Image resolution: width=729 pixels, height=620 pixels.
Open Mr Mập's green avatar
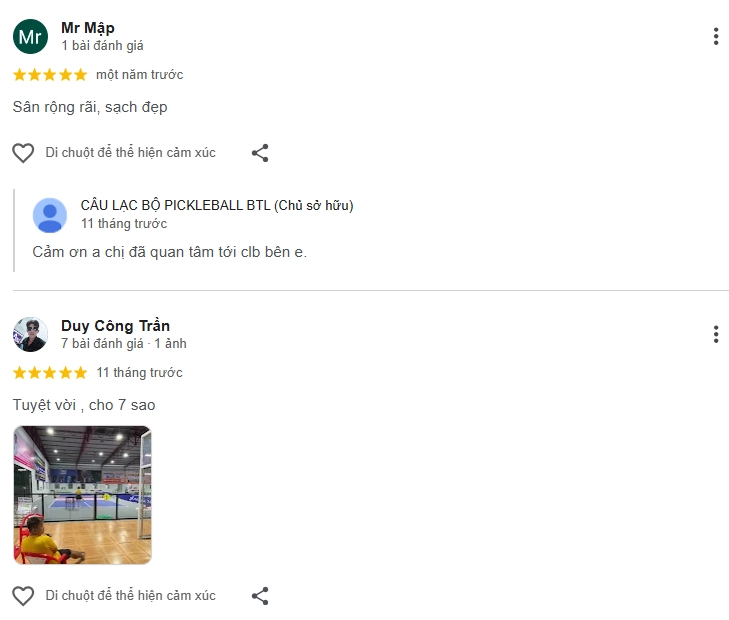pos(30,36)
